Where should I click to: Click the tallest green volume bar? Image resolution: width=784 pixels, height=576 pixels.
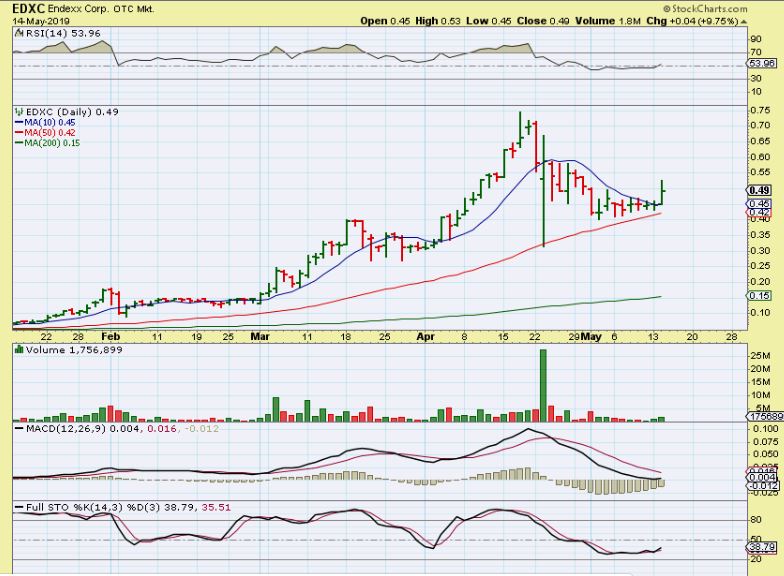pos(543,386)
